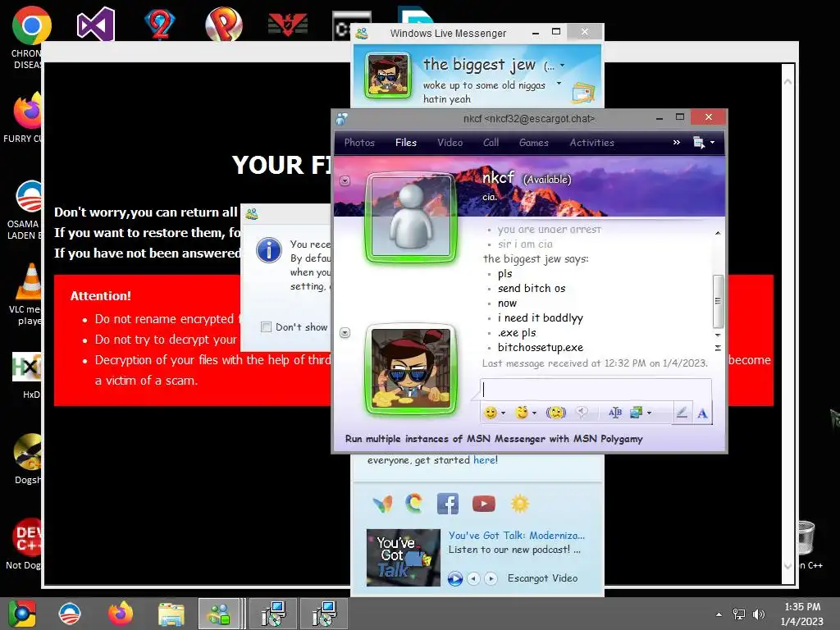
Task: Click nkcf's gray silhouette display picture
Action: (x=411, y=217)
